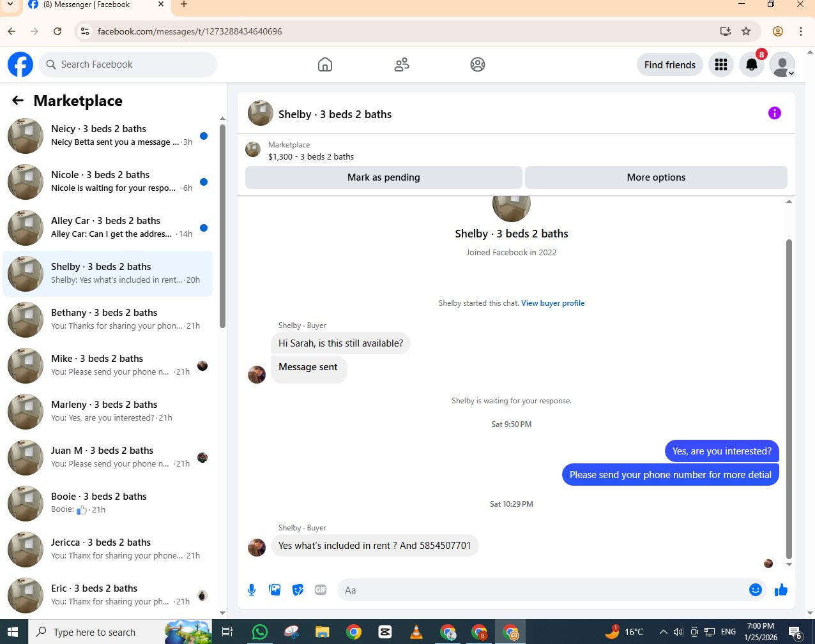The height and width of the screenshot is (644, 815).
Task: Open conversation information purple i icon
Action: coord(775,113)
